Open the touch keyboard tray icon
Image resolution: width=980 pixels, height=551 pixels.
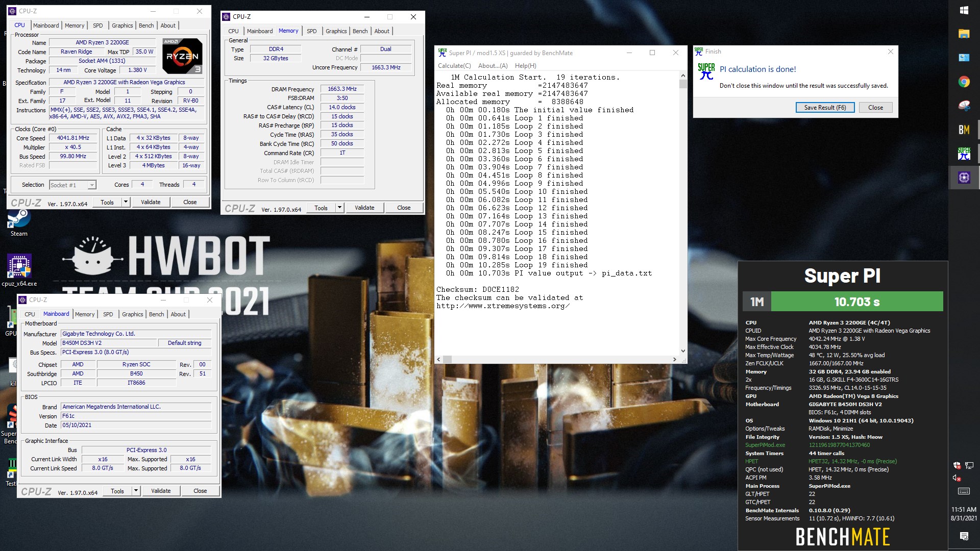pyautogui.click(x=964, y=491)
